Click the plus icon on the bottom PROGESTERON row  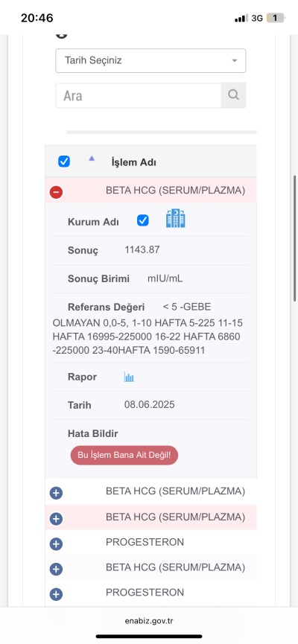pyautogui.click(x=57, y=594)
